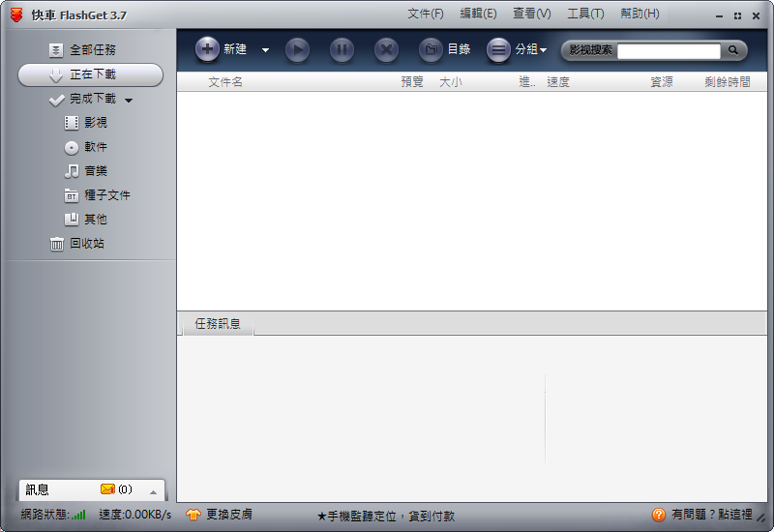
Task: Click the magnifier search button
Action: (x=733, y=50)
